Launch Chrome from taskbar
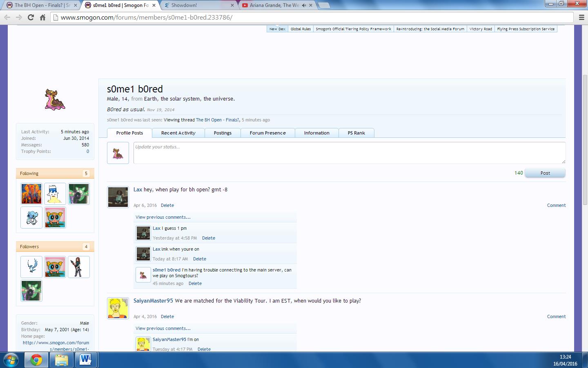This screenshot has width=588, height=368. pos(36,360)
